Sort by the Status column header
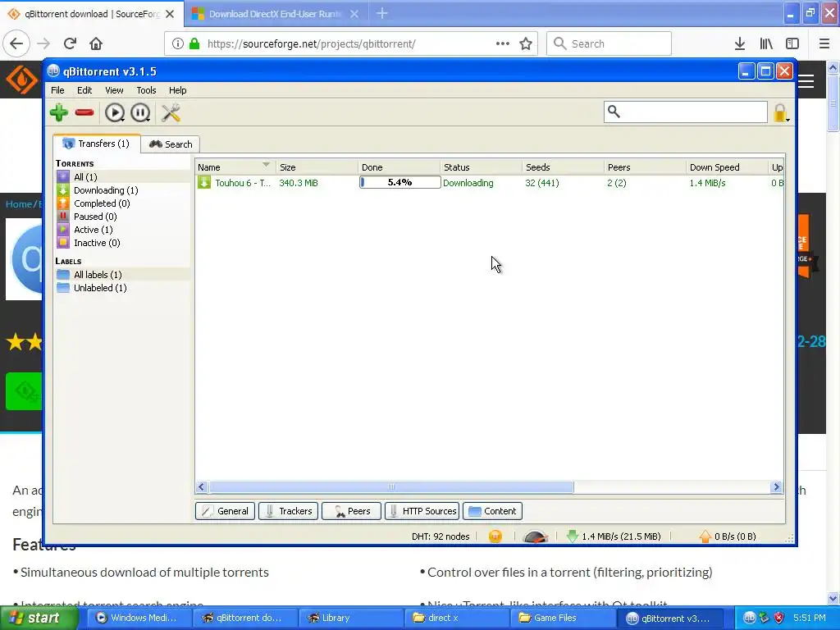840x630 pixels. tap(481, 167)
